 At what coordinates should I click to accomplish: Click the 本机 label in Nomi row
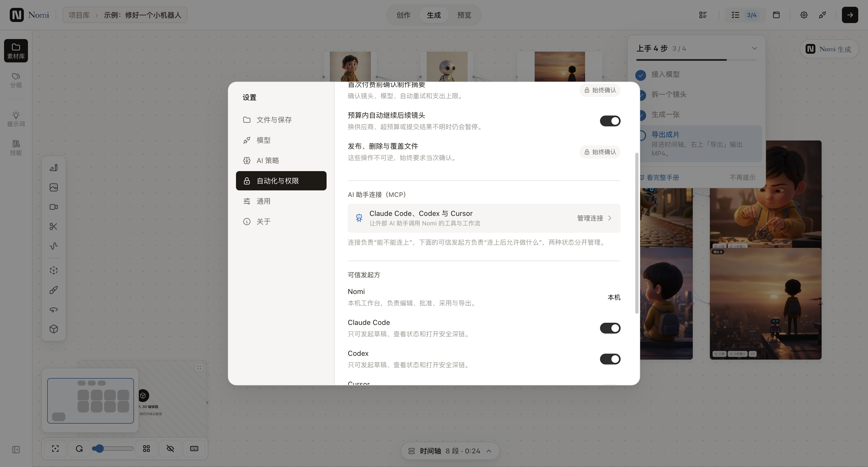(x=614, y=297)
